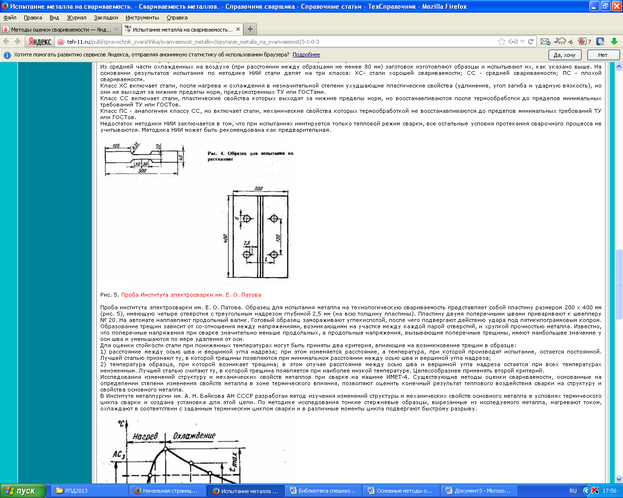623x498 pixels.
Task: Click the site identity icon in address bar
Action: click(61, 42)
